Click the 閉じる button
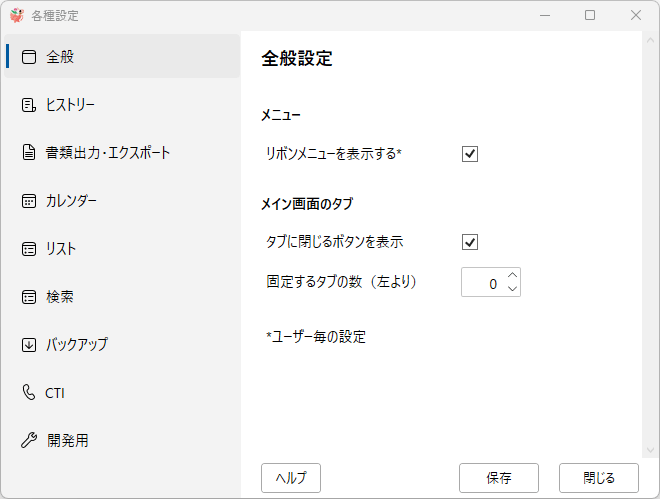The width and height of the screenshot is (660, 499). click(599, 478)
